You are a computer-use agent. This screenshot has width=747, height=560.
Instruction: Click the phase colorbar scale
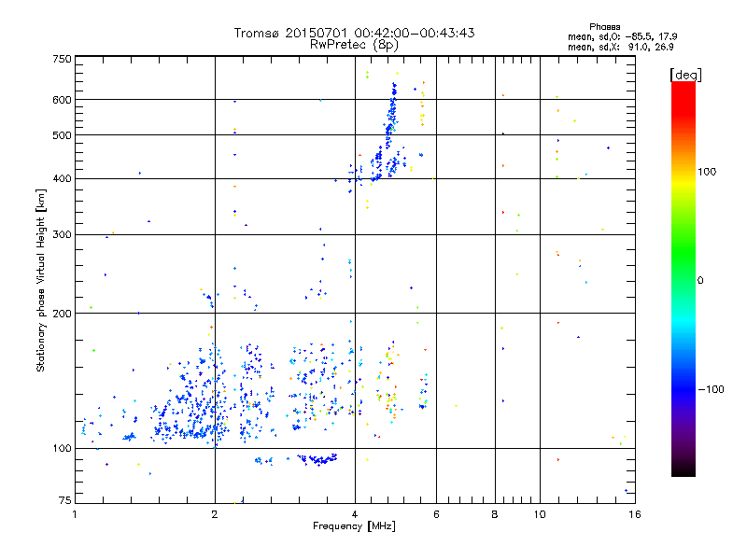tap(684, 279)
